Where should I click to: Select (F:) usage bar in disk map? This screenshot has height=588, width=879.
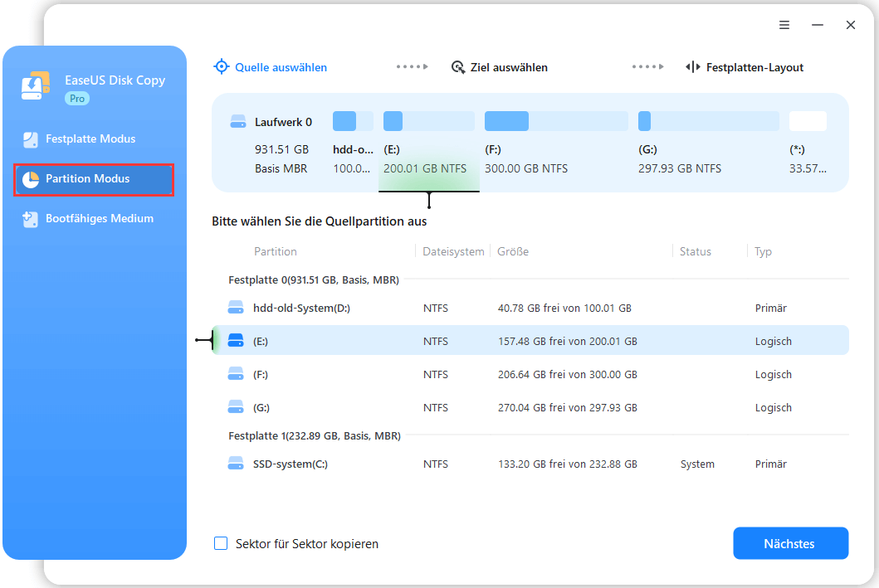556,121
